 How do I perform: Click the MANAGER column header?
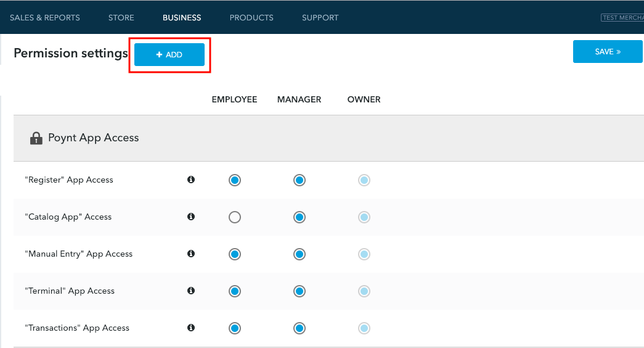pos(299,99)
